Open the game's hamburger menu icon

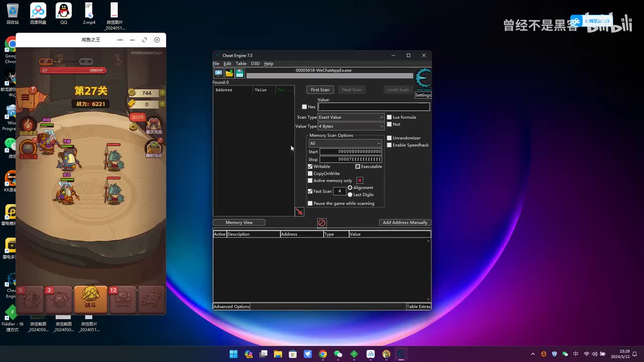[25, 98]
